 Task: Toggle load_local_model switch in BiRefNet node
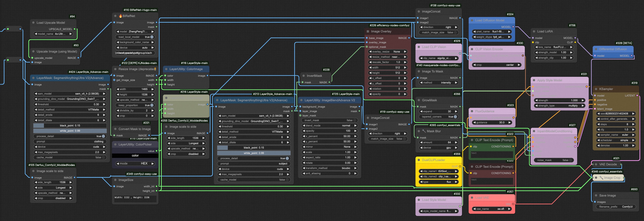click(x=152, y=37)
